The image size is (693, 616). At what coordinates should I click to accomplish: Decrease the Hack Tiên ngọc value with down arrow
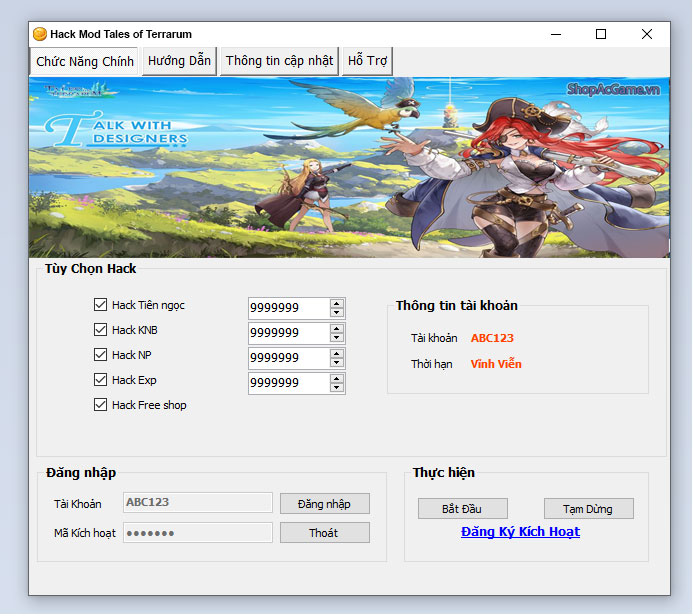click(x=336, y=312)
